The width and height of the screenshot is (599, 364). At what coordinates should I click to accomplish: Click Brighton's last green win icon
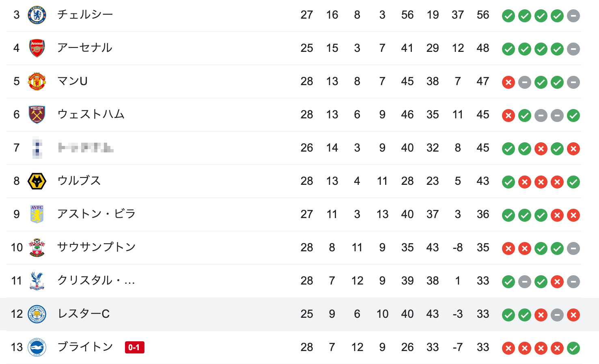click(x=573, y=348)
